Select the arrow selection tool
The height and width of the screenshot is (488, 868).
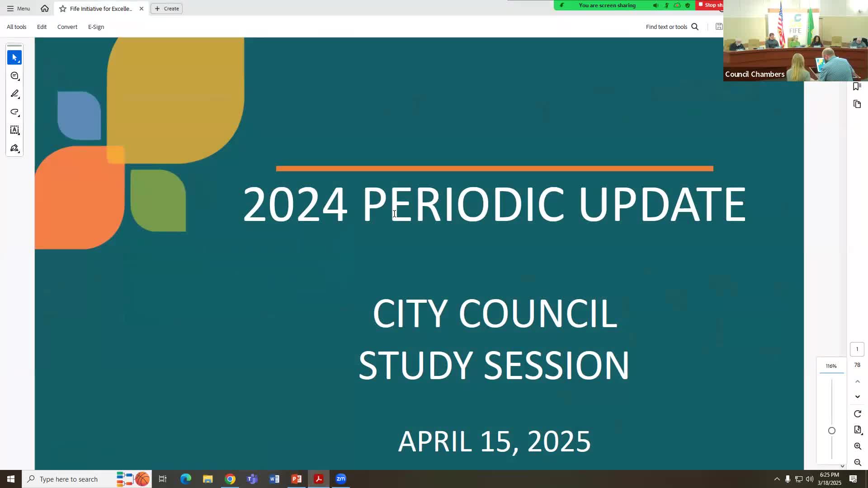(14, 57)
